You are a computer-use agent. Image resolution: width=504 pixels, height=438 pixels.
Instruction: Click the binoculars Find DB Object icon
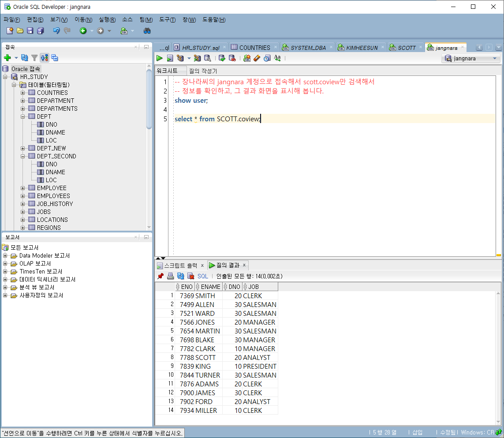click(x=147, y=30)
